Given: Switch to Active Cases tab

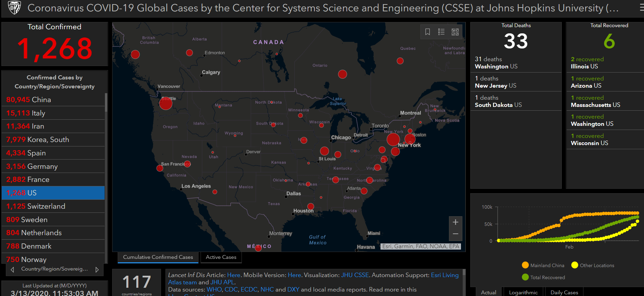Looking at the screenshot, I should tap(221, 257).
